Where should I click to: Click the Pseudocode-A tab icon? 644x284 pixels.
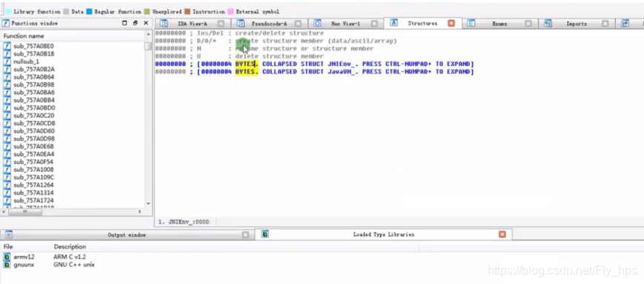[x=241, y=24]
